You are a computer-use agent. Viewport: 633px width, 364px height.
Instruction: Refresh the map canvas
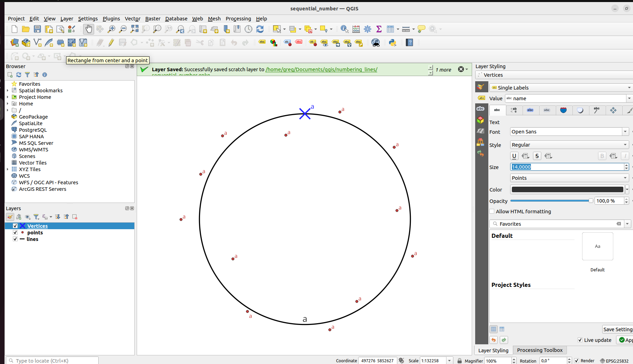[x=260, y=29]
